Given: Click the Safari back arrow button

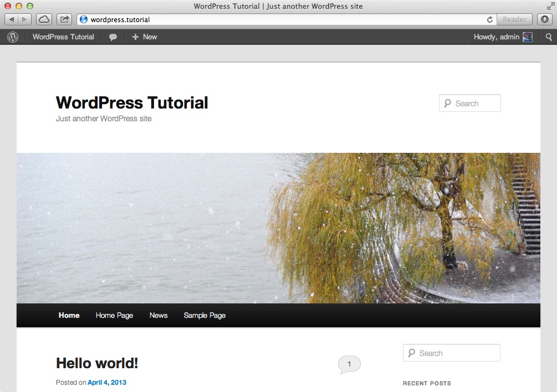Looking at the screenshot, I should [x=11, y=19].
